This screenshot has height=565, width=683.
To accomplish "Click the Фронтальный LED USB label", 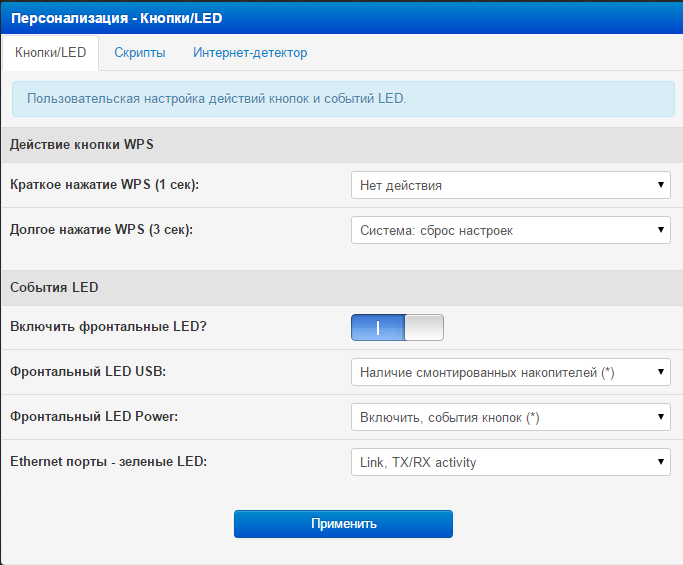I will [x=88, y=372].
